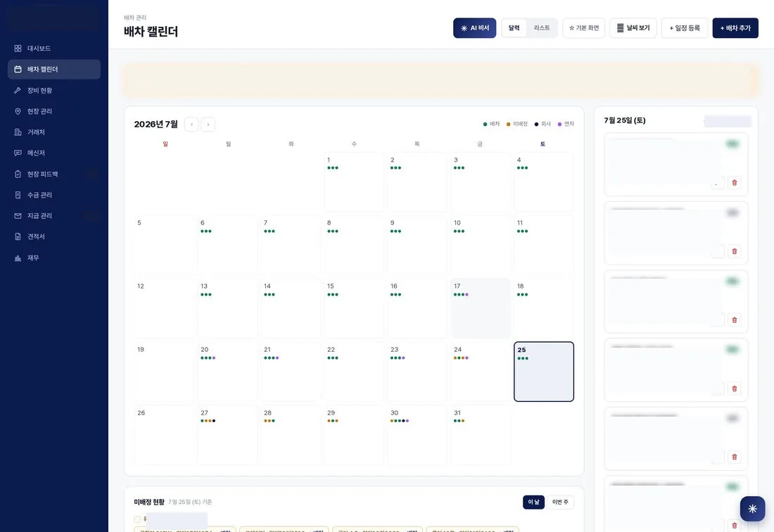Click the 배차 추가 button
This screenshot has width=774, height=532.
[x=735, y=28]
